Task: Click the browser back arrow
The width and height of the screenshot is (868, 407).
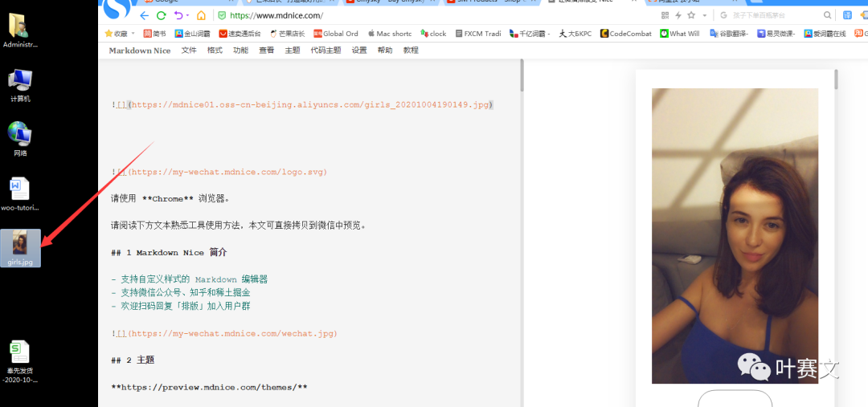Action: [x=144, y=15]
